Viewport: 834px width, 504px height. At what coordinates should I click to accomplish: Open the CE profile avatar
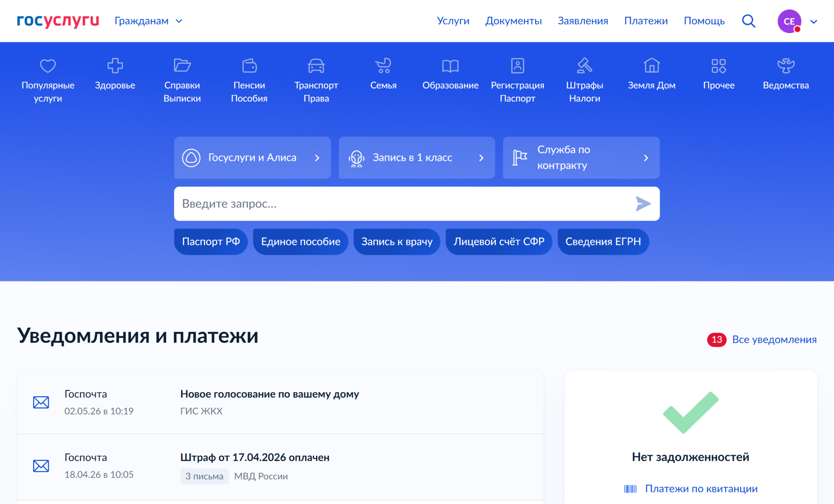coord(789,21)
